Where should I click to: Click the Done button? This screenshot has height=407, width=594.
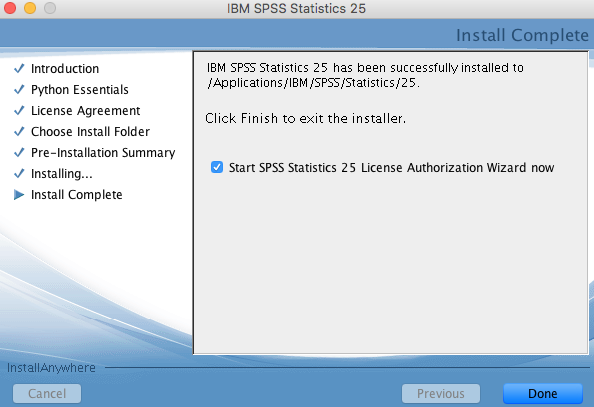pyautogui.click(x=542, y=394)
